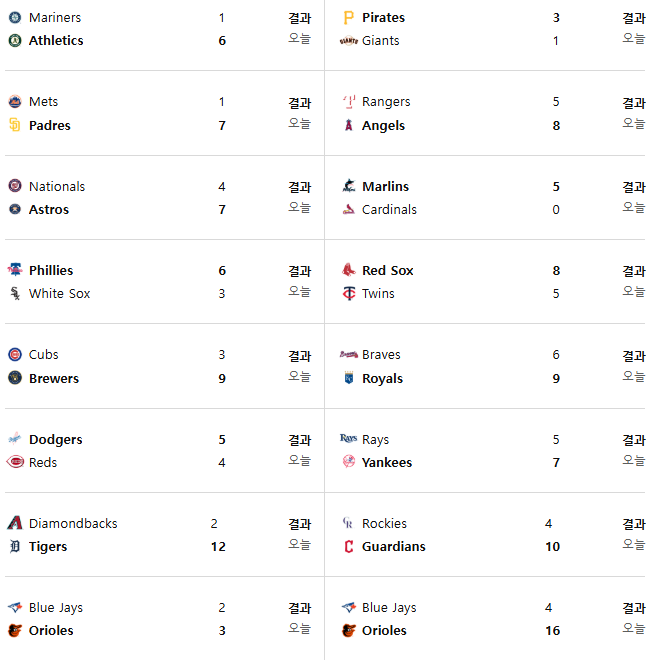This screenshot has height=663, width=666.
Task: Open 결과 for Mariners vs Athletics game
Action: [x=300, y=18]
